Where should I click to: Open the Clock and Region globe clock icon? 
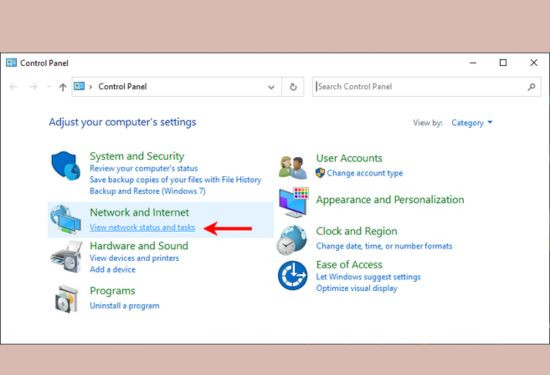(x=292, y=240)
